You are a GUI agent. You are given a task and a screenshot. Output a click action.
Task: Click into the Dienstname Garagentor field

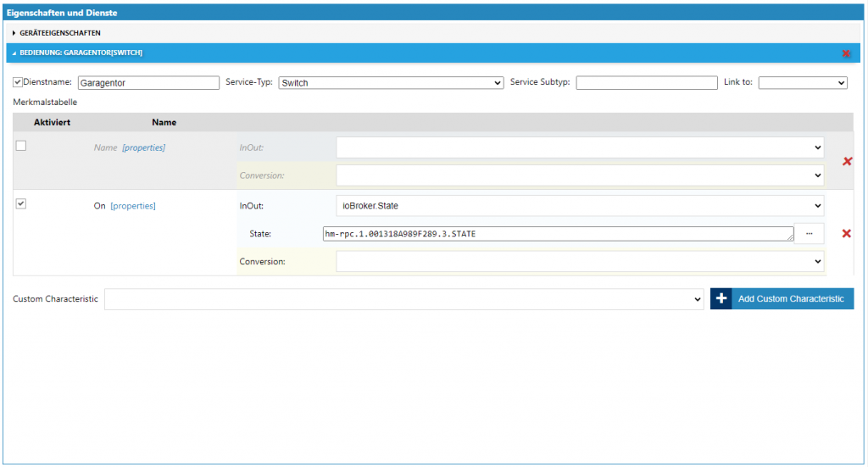(148, 83)
